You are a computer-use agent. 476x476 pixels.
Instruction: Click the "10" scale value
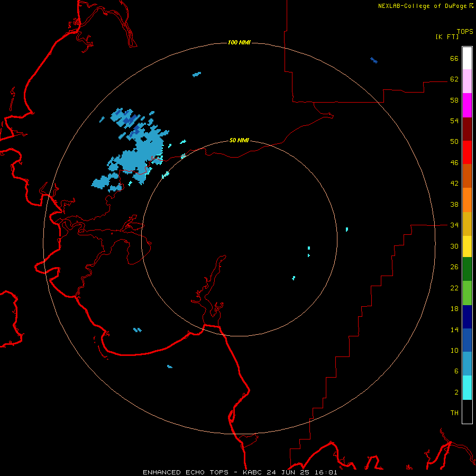tap(454, 351)
